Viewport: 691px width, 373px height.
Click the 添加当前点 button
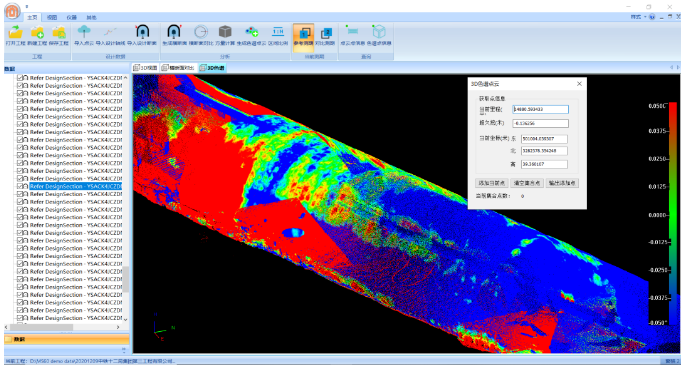coord(492,183)
